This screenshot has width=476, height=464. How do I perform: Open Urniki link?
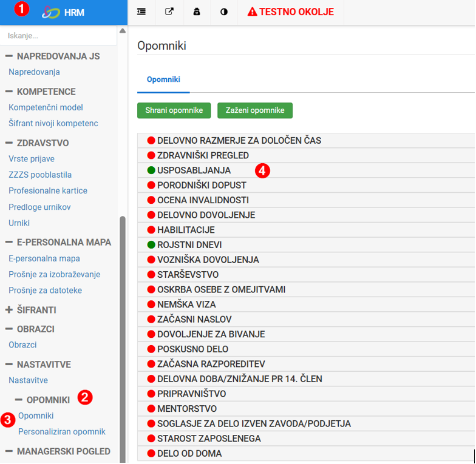pyautogui.click(x=19, y=223)
